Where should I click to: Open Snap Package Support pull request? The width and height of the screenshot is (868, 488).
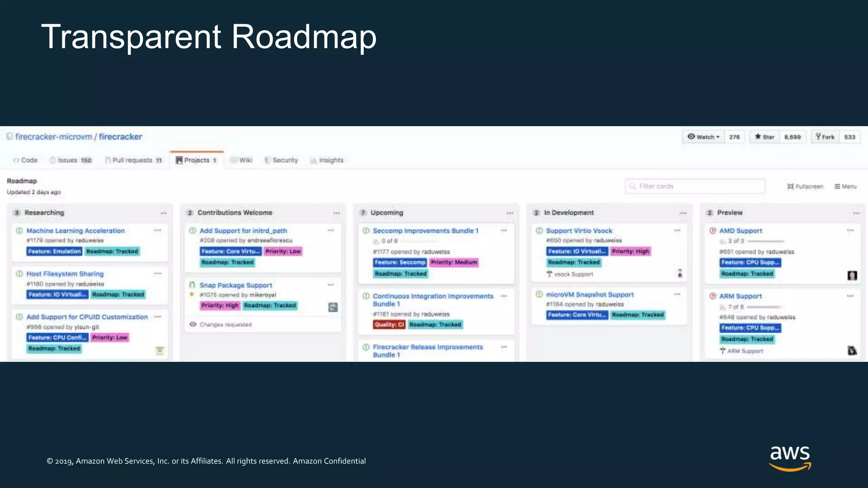tap(236, 286)
